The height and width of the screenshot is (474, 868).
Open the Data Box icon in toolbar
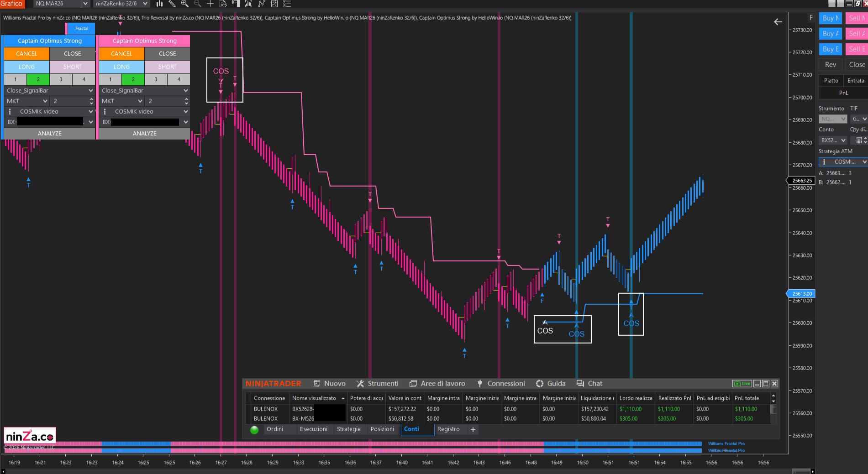[223, 4]
